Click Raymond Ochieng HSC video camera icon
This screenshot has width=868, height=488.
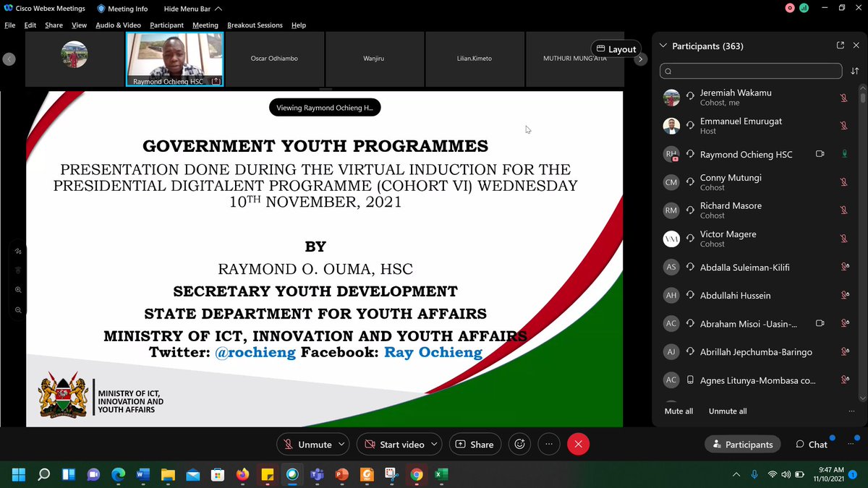click(x=820, y=154)
